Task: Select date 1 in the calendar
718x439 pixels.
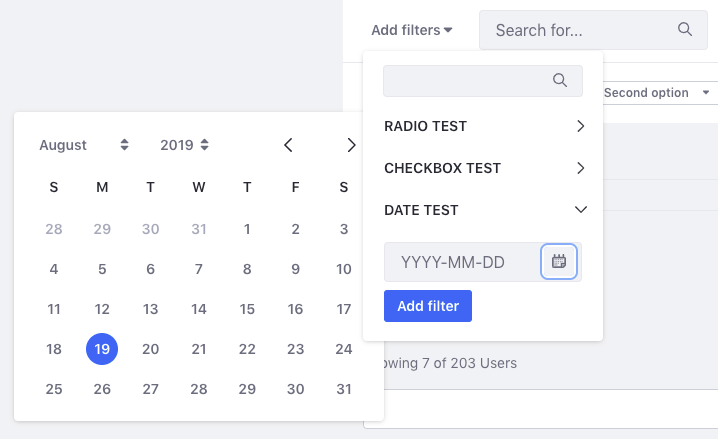Action: [247, 229]
